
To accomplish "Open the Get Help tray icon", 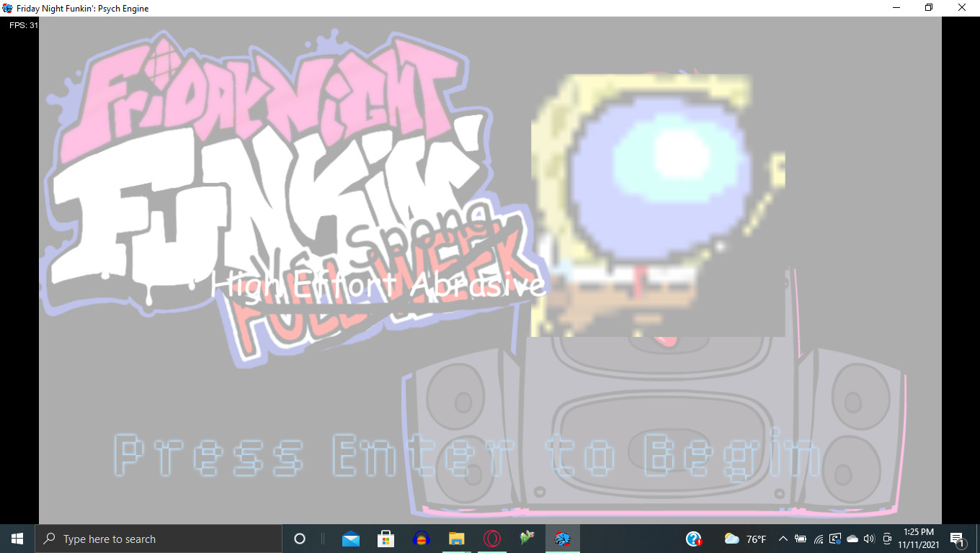I will [692, 539].
